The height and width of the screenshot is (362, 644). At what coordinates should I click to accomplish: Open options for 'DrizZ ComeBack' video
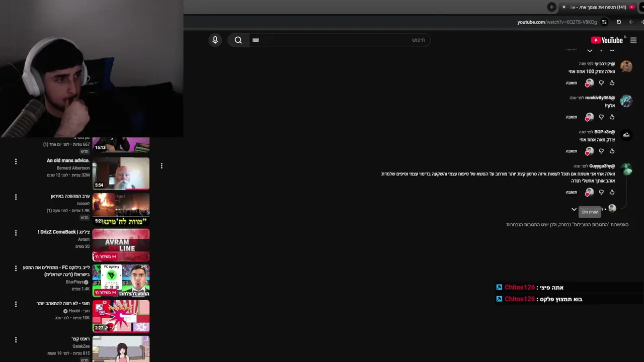click(x=16, y=233)
